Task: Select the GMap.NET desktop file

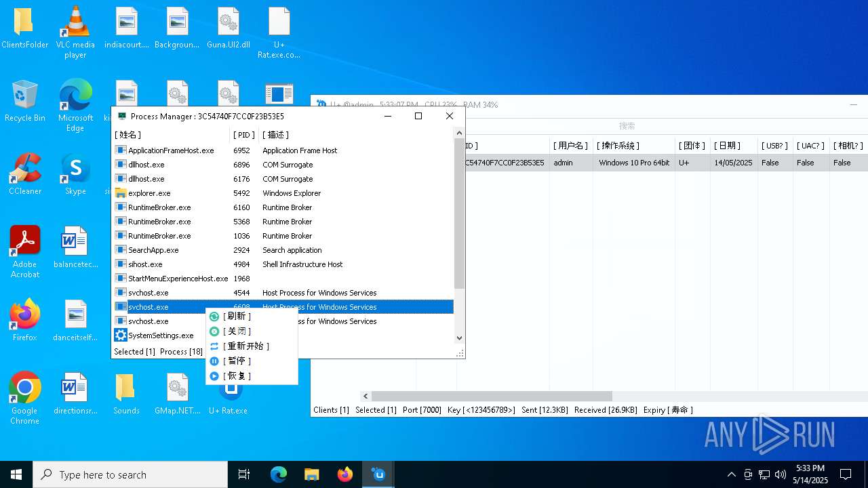Action: [x=177, y=394]
